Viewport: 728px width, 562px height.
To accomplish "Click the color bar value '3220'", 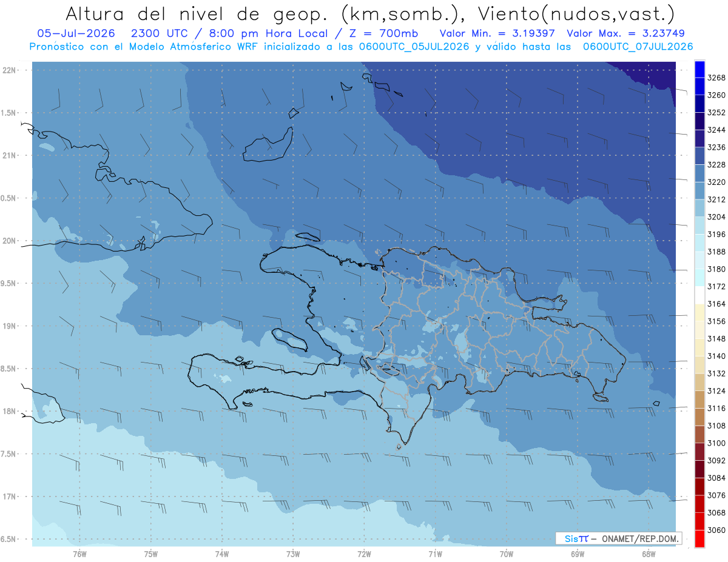I will pos(716,182).
